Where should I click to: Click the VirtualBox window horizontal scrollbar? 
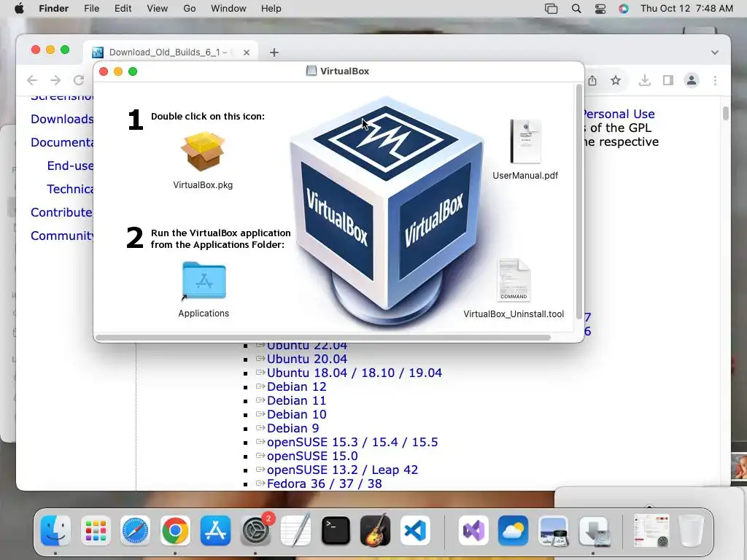pyautogui.click(x=323, y=338)
